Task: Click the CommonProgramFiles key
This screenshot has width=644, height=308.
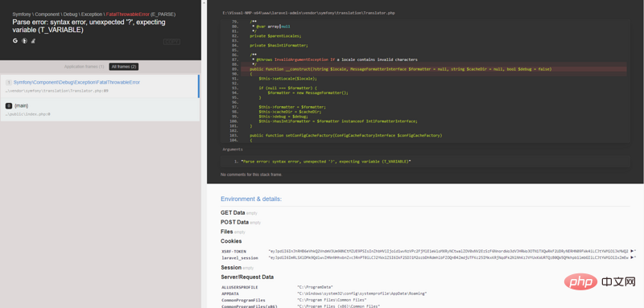Action: 244,300
